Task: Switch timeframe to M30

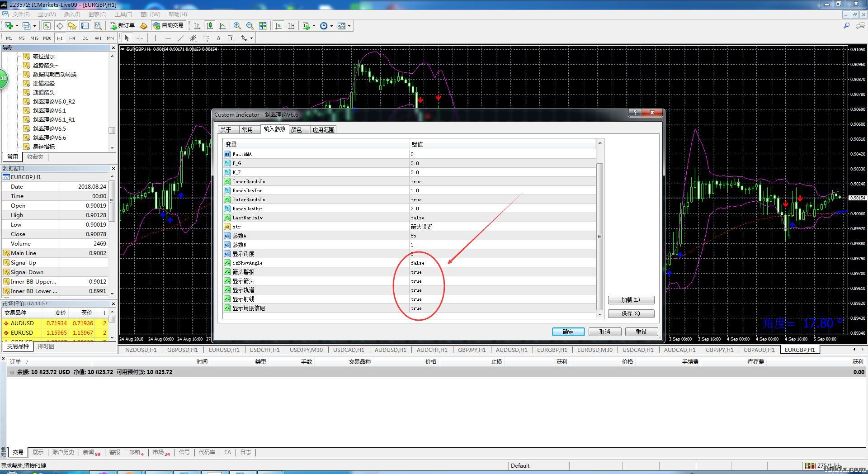Action: [47, 38]
